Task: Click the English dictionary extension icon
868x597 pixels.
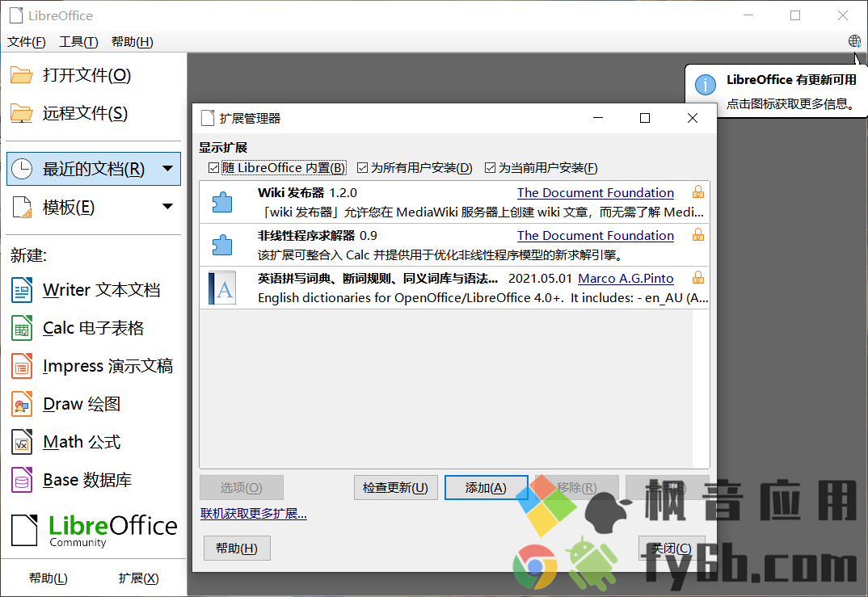Action: click(x=222, y=288)
